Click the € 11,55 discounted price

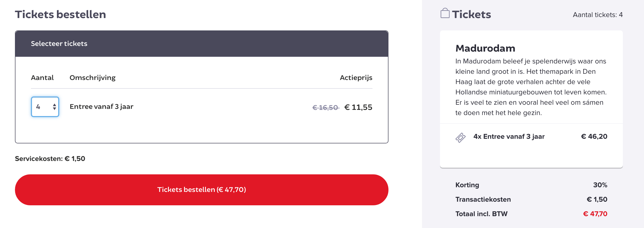[358, 107]
